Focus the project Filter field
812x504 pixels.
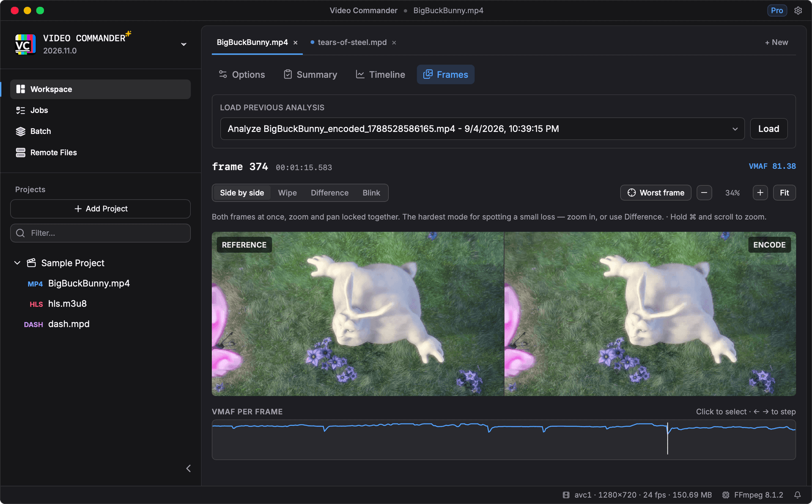tap(100, 233)
